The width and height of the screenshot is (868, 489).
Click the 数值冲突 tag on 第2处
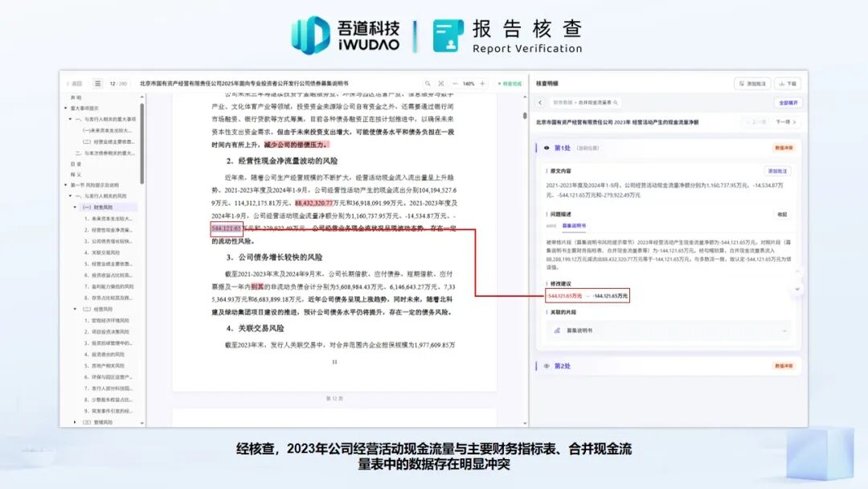(x=784, y=366)
